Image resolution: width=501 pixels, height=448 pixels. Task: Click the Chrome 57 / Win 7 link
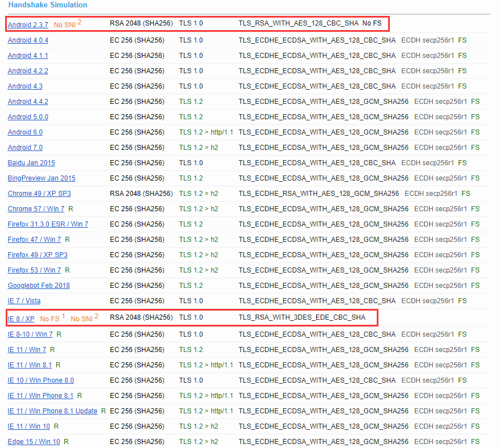tap(36, 209)
